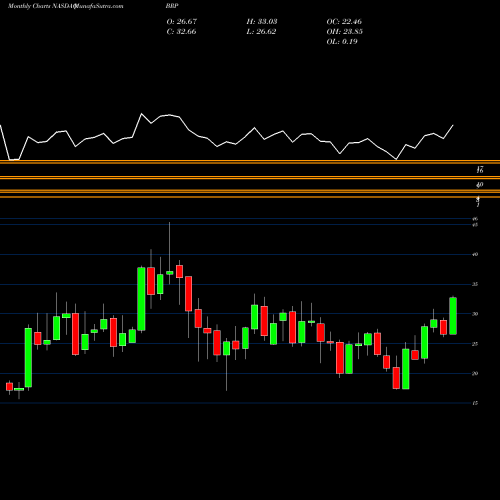Click the end point of the white indicator line
500x500 pixels.
point(453,125)
